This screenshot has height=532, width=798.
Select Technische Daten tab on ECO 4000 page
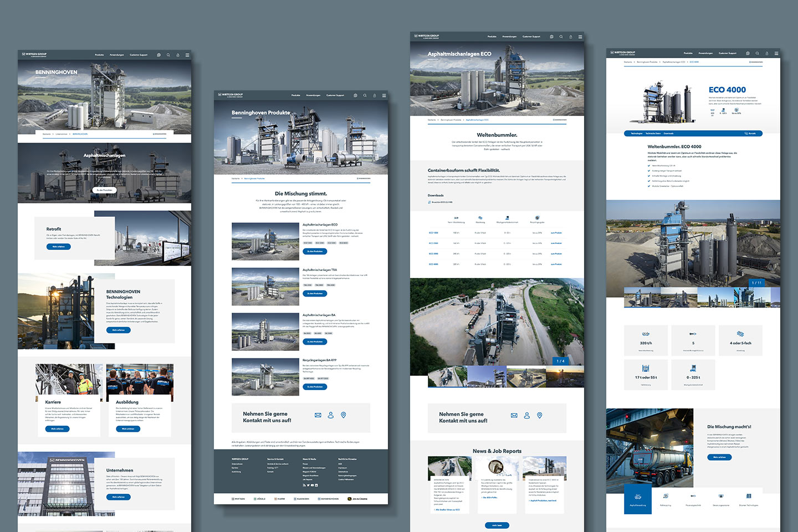tap(653, 134)
